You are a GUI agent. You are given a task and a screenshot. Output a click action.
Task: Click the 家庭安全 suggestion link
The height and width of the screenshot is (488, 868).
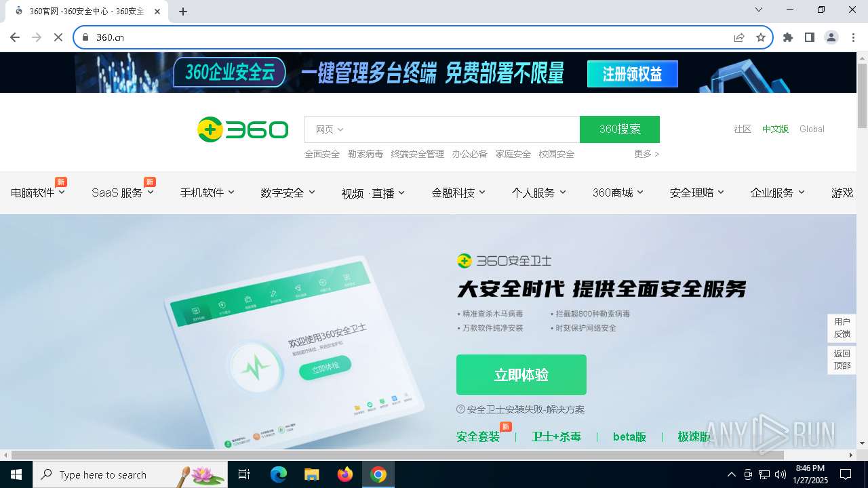513,154
